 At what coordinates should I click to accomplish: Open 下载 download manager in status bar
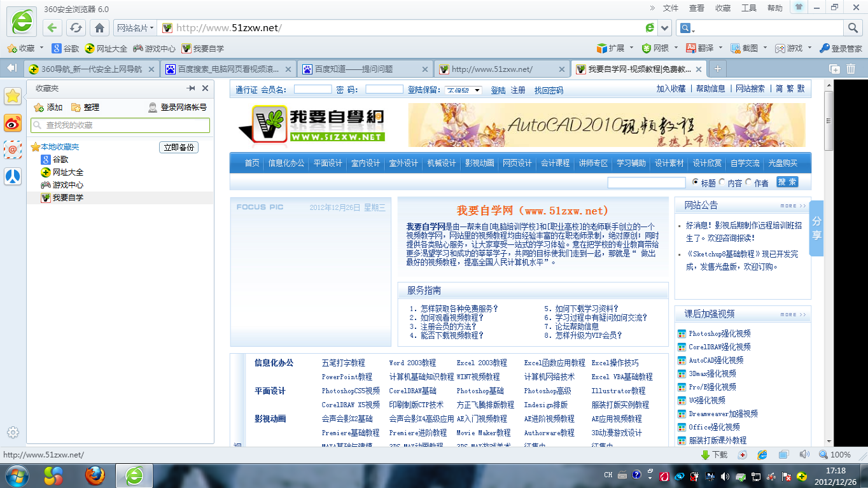713,455
